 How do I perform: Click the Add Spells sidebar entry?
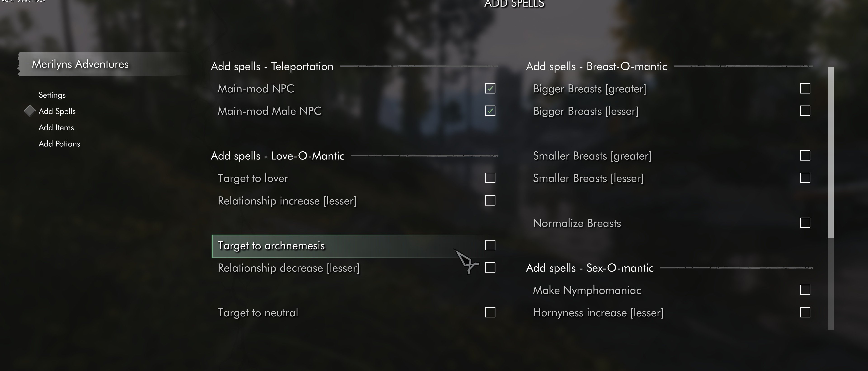pyautogui.click(x=57, y=111)
